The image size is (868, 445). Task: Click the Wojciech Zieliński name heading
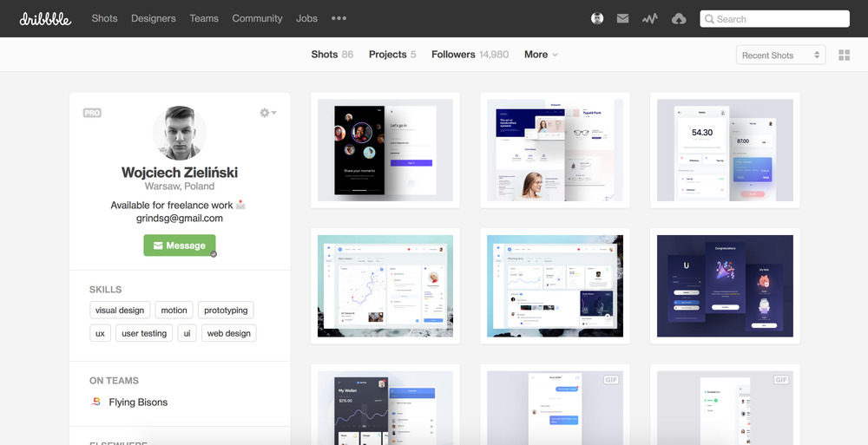pyautogui.click(x=180, y=172)
